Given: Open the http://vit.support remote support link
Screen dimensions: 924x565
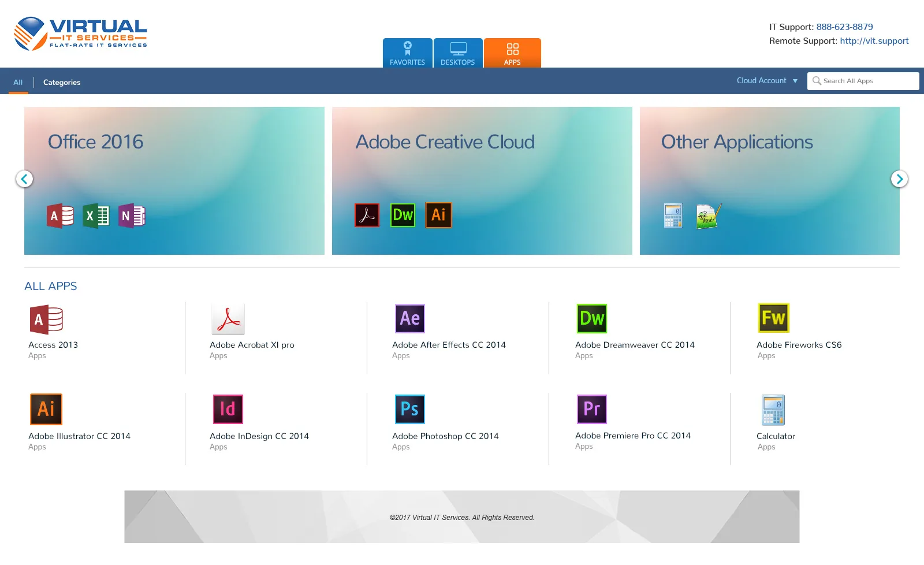Looking at the screenshot, I should tap(874, 41).
